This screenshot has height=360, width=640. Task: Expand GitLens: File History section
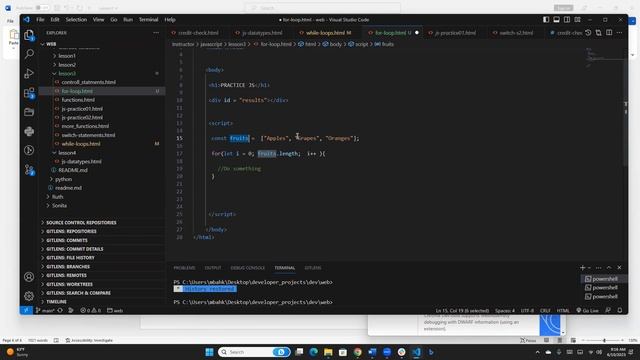[70, 258]
